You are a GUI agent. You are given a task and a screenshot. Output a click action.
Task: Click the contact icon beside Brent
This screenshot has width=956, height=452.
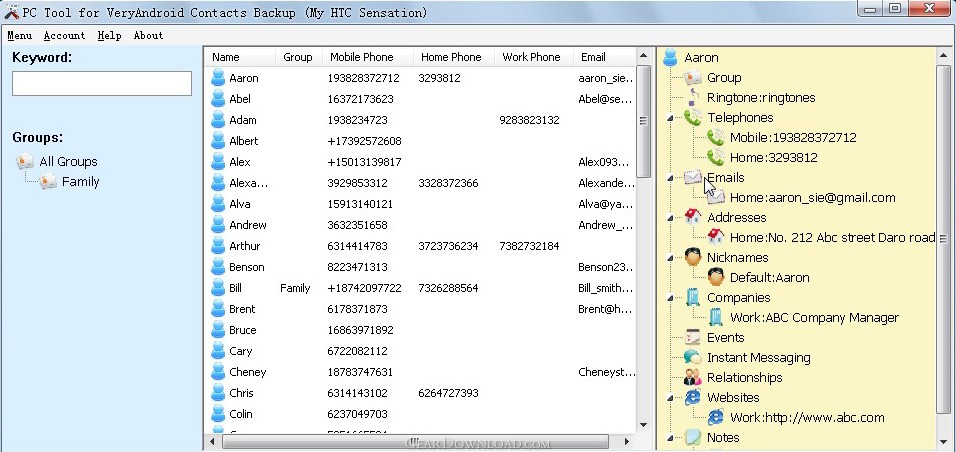(x=218, y=309)
